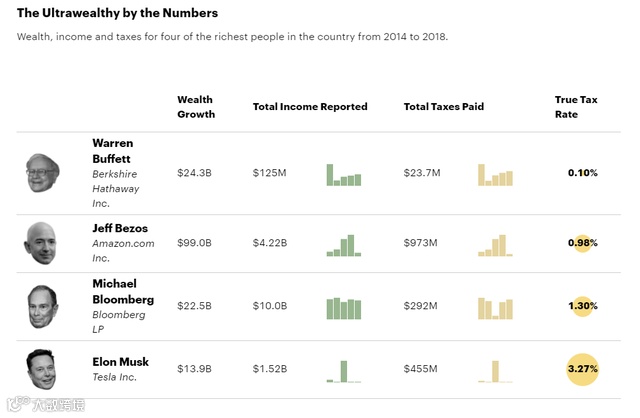Click Michael Bloomberg's green income bar chart
The height and width of the screenshot is (418, 640).
coord(343,308)
